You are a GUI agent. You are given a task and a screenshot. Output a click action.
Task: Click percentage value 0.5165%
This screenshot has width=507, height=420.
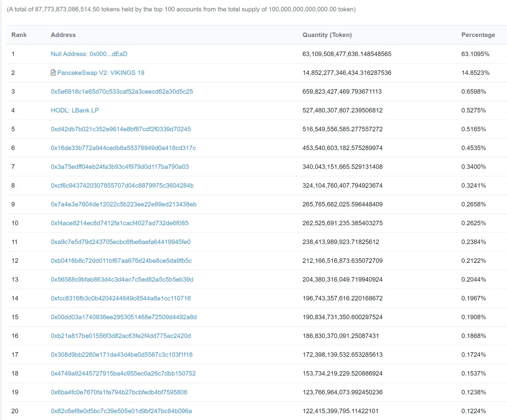click(474, 129)
